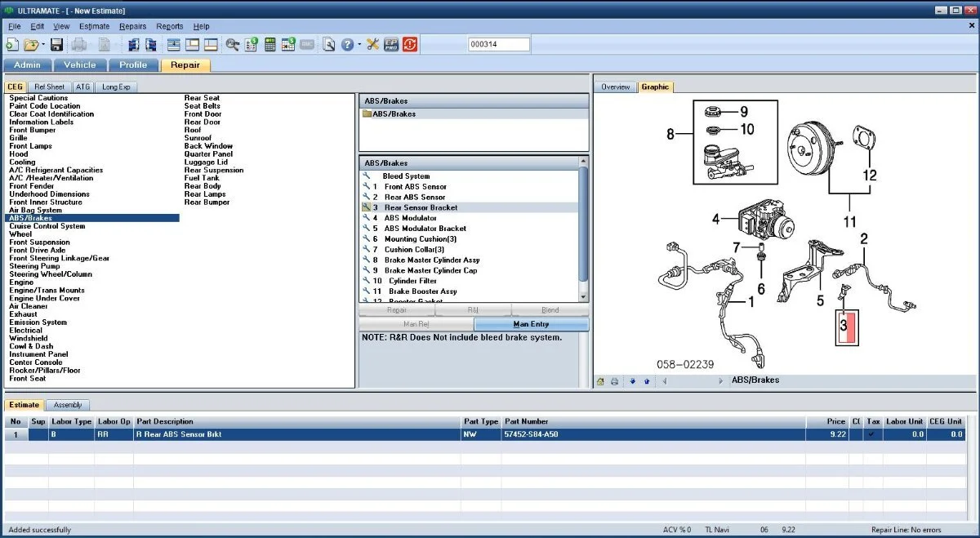Switch to the Vehicle tab
Image resolution: width=980 pixels, height=538 pixels.
click(80, 65)
